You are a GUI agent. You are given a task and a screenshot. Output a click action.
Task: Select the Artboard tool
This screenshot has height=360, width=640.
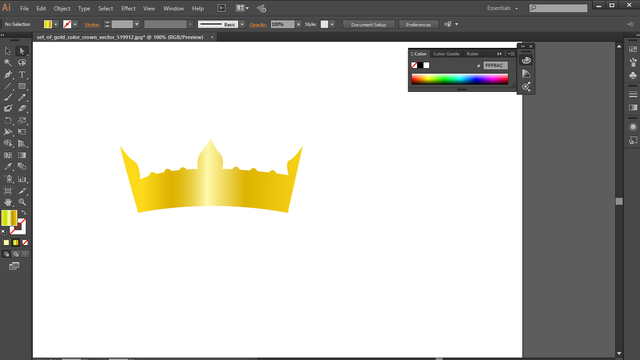(x=8, y=191)
